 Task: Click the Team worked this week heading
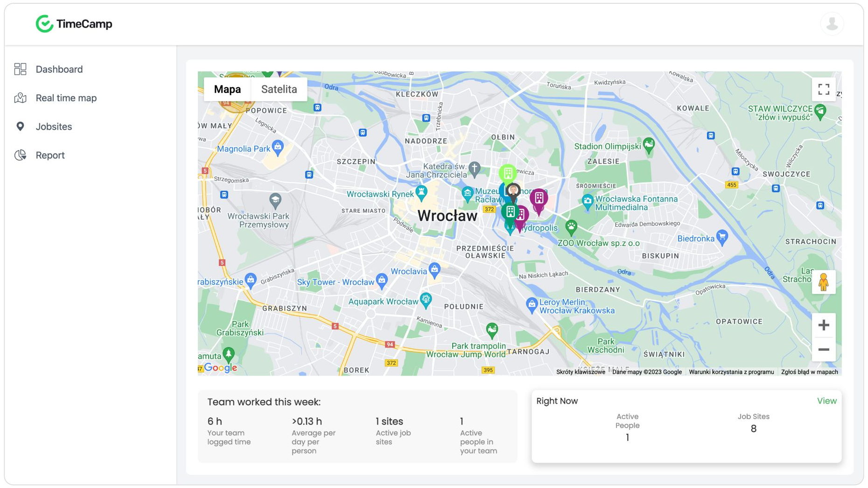click(x=264, y=402)
